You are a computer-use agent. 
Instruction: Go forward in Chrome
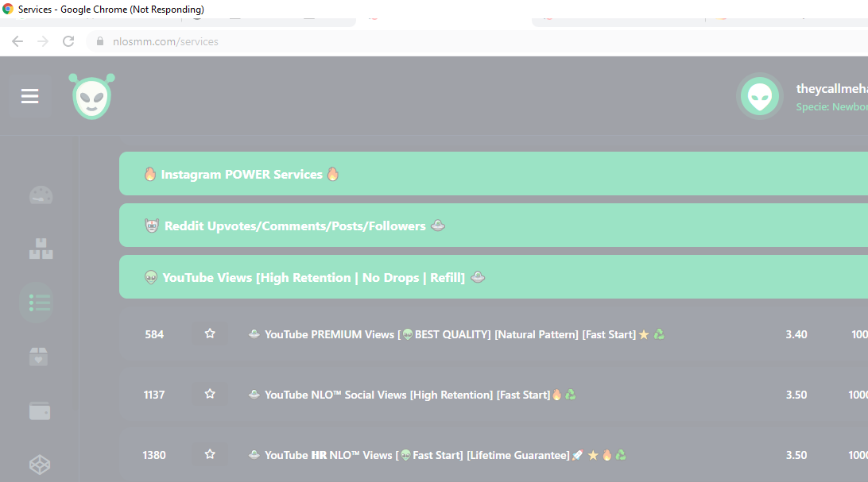pyautogui.click(x=43, y=41)
